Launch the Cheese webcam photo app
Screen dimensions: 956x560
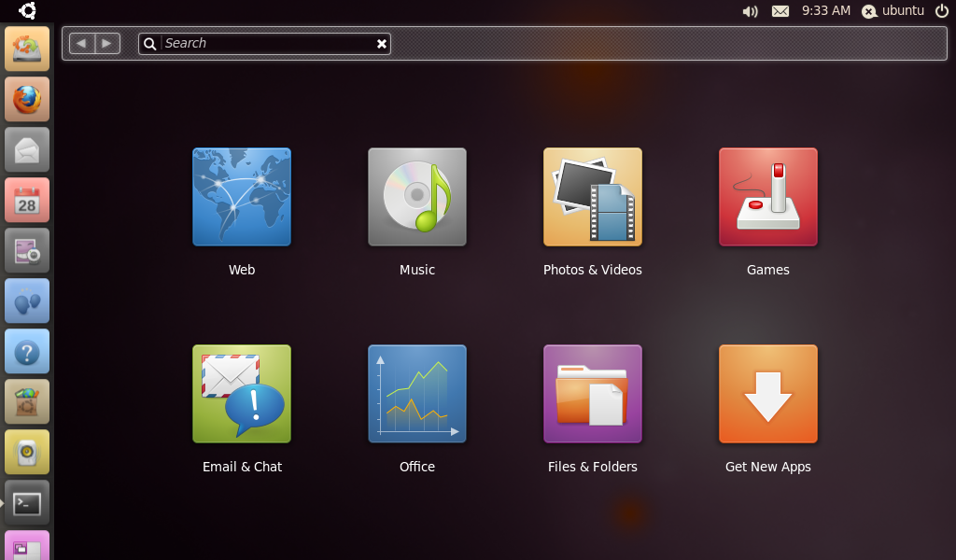pos(27,250)
